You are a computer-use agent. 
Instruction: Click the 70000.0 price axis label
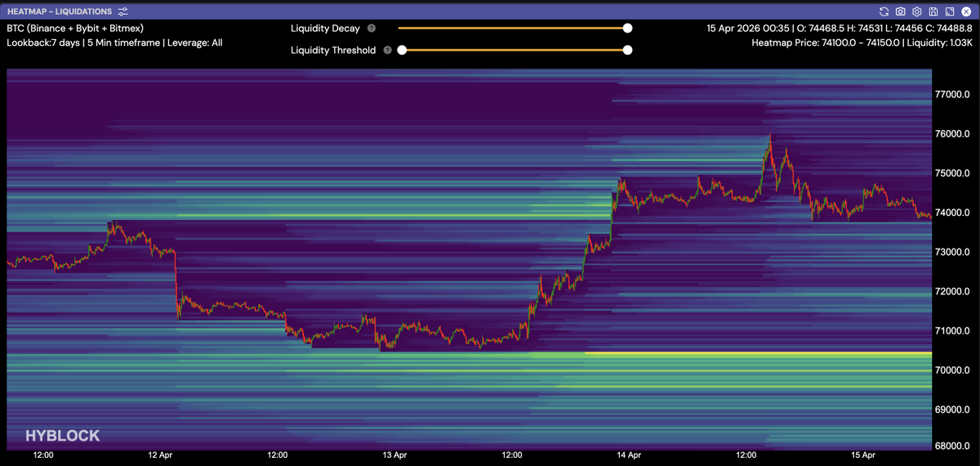pyautogui.click(x=951, y=370)
